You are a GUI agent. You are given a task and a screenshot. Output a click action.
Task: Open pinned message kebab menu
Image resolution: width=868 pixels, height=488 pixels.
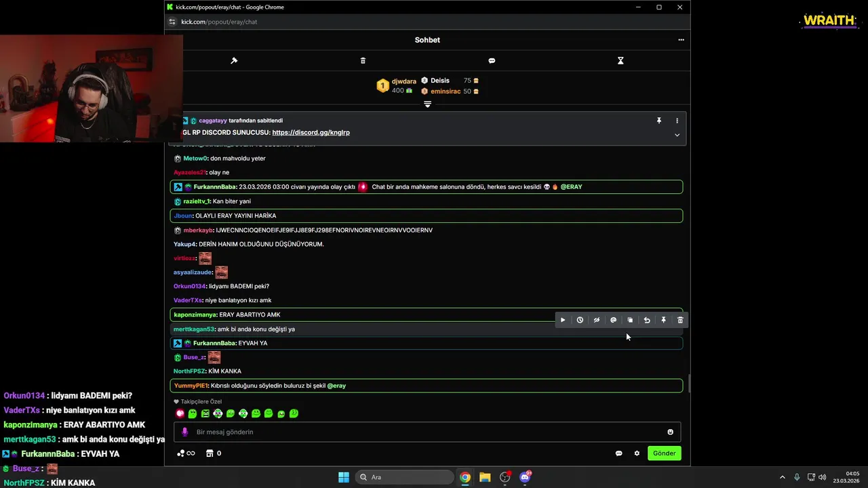(x=677, y=121)
